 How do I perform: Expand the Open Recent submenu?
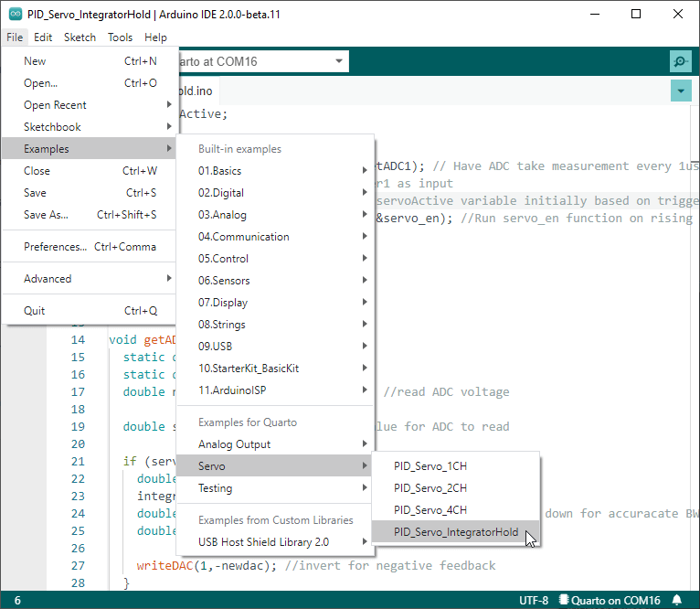[90, 104]
